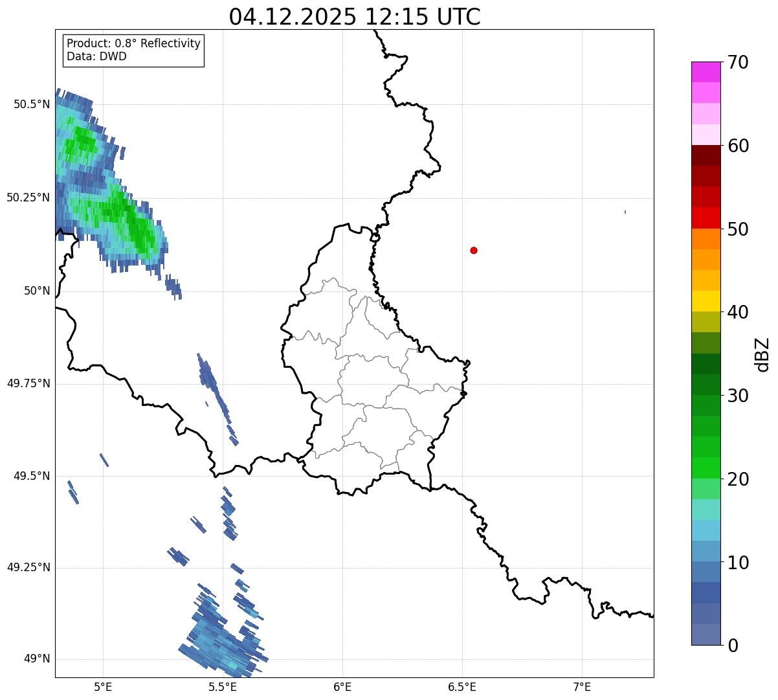Screen dimensions: 778x700
Task: Click the red station marker dot
Action: (x=474, y=250)
